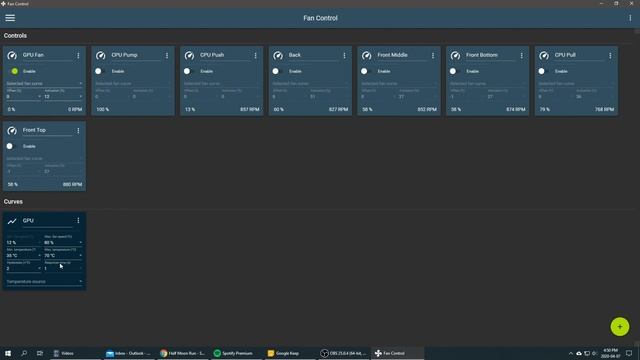Enable the Front Top control switch

(12, 146)
